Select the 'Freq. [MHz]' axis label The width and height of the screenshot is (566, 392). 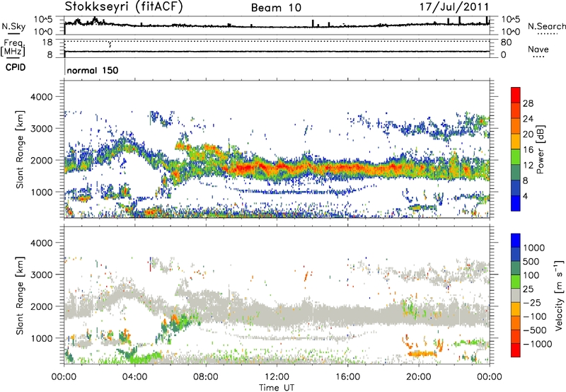pyautogui.click(x=13, y=48)
